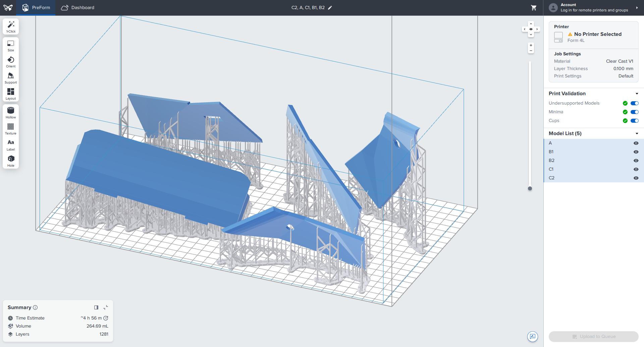The height and width of the screenshot is (347, 644).
Task: Expand the Account menu arrow
Action: pos(637,8)
